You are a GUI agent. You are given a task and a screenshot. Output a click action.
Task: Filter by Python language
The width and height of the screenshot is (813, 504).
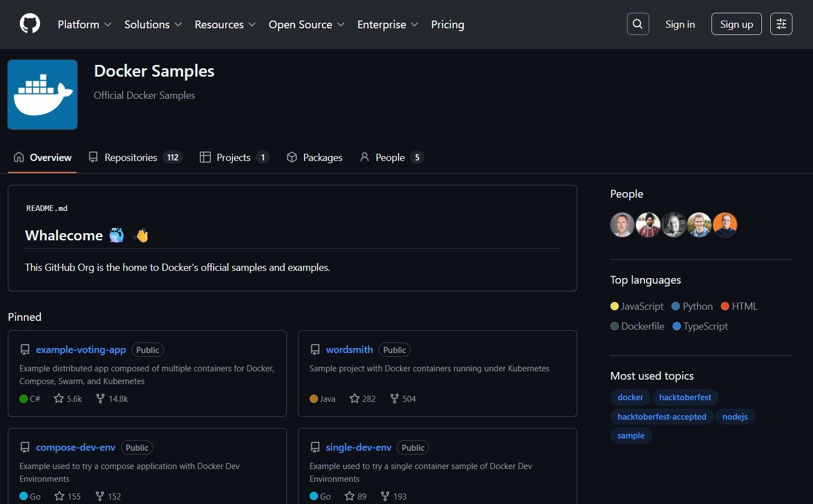click(x=692, y=306)
